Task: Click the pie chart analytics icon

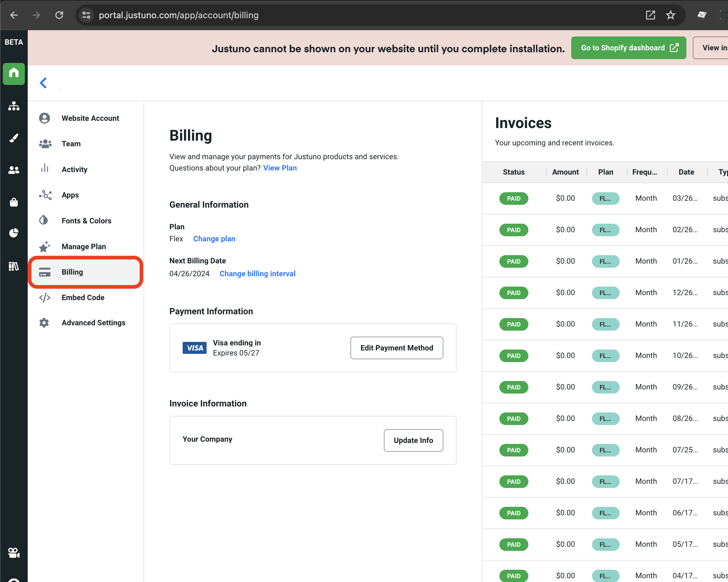Action: pos(14,233)
